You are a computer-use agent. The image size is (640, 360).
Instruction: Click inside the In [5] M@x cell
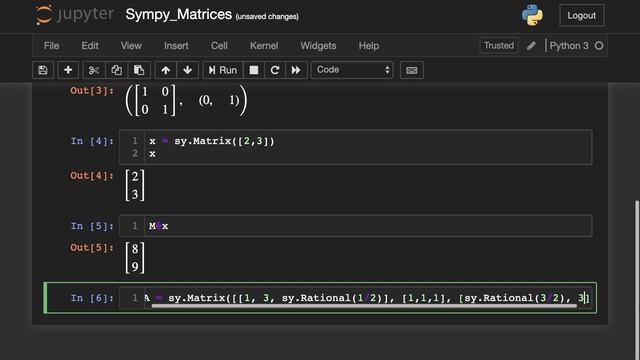coord(355,226)
